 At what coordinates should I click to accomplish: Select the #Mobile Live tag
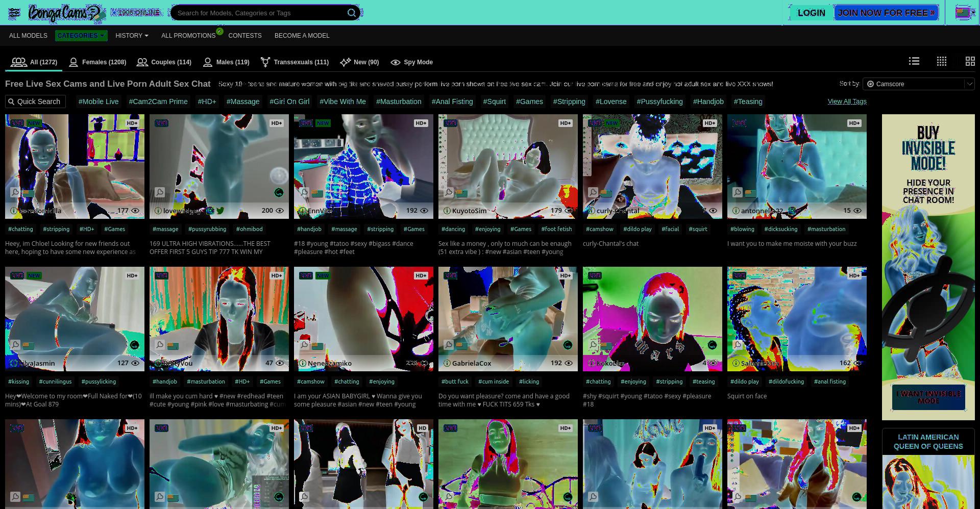99,101
